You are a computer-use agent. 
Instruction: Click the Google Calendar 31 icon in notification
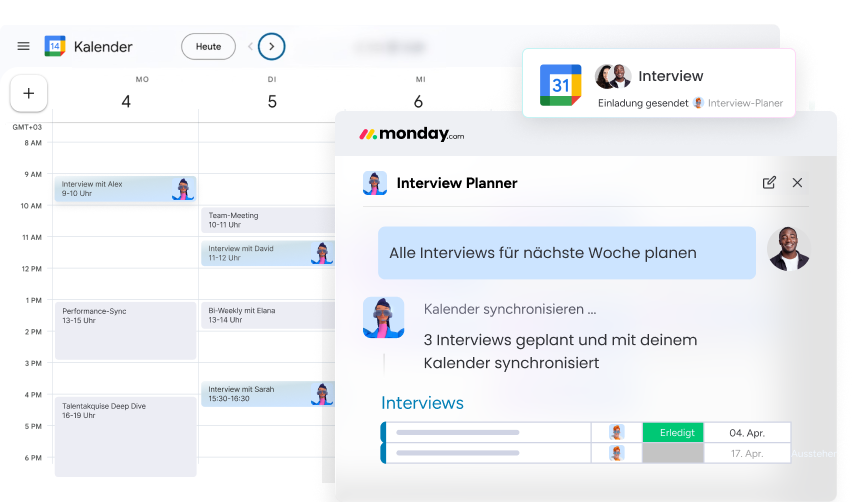coord(560,85)
